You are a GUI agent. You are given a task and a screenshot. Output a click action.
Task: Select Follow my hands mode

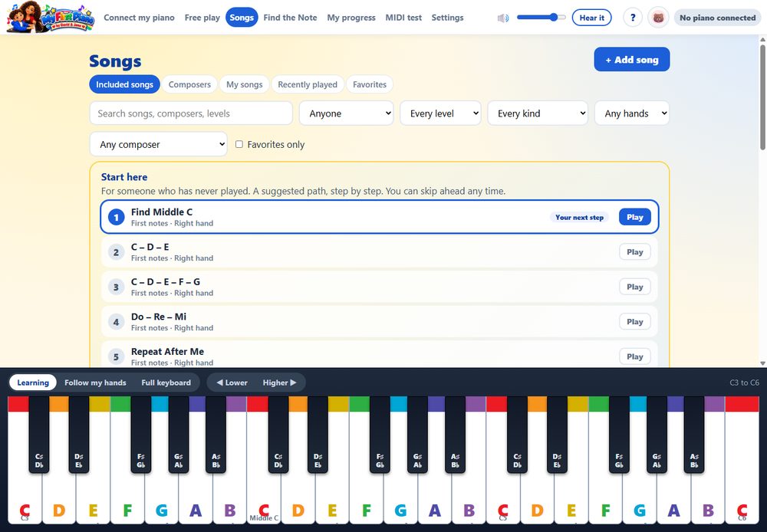pos(95,383)
